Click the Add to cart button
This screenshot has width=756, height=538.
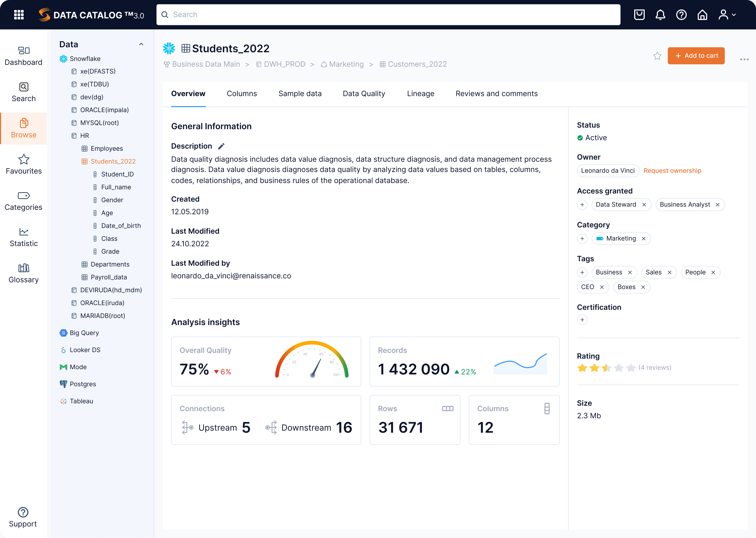click(x=696, y=56)
